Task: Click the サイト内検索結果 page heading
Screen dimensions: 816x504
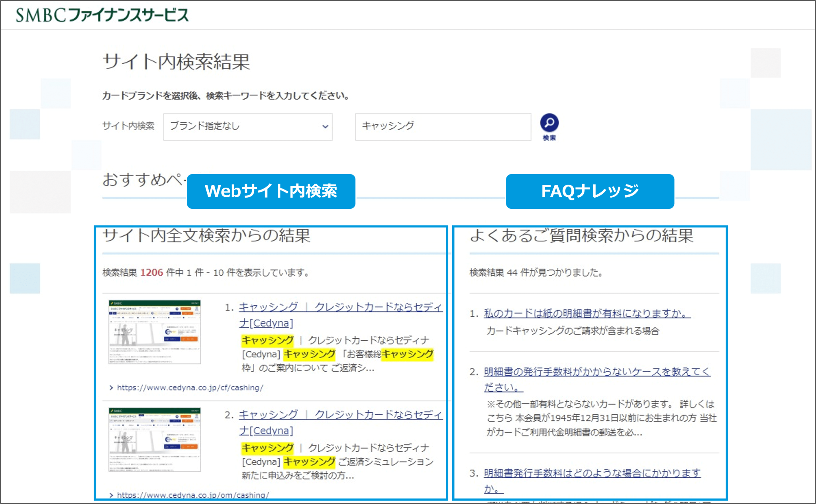Action: tap(177, 62)
